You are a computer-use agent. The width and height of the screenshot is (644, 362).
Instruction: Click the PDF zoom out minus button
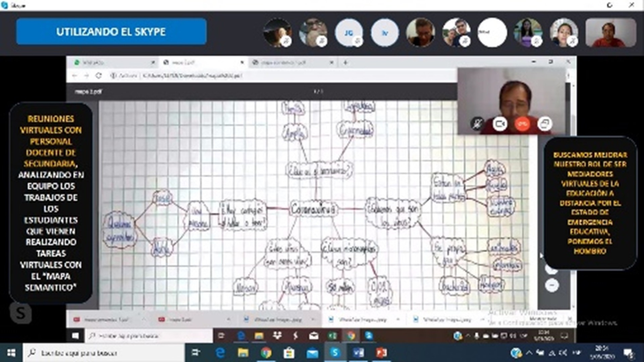click(x=552, y=285)
